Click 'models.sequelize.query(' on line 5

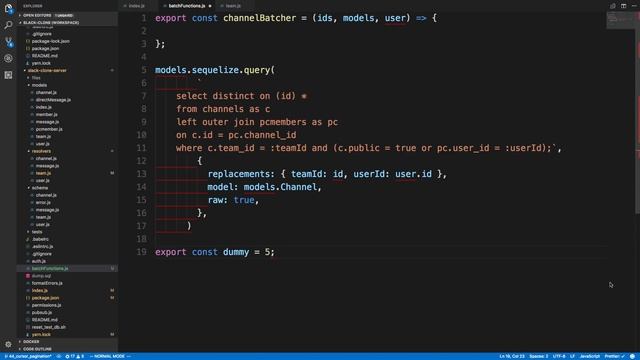coord(215,70)
